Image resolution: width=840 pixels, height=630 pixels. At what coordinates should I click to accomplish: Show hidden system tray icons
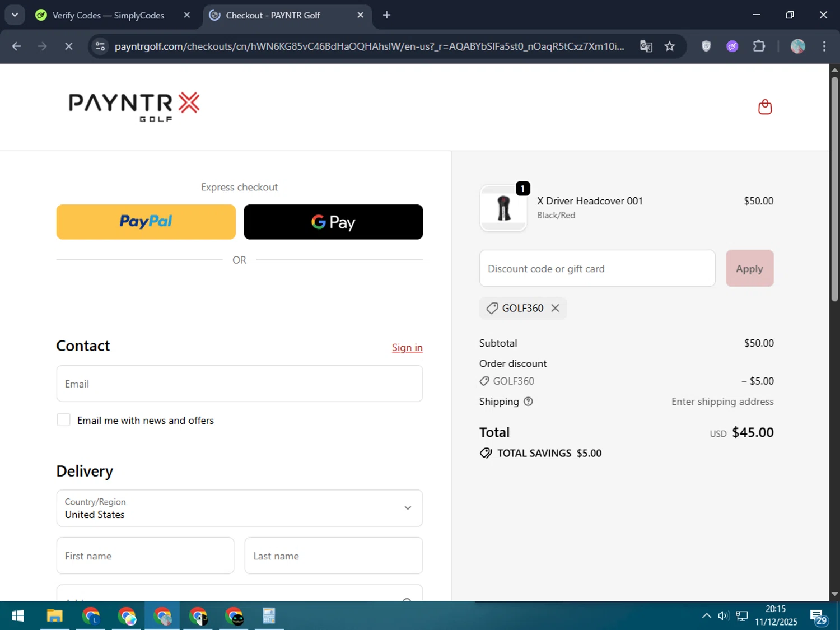click(x=707, y=616)
